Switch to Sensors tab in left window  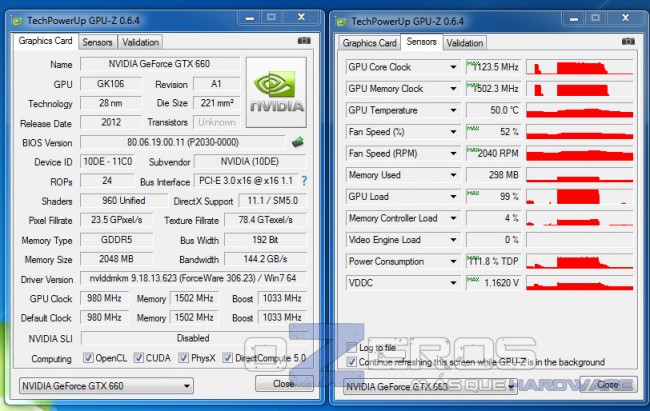coord(97,42)
